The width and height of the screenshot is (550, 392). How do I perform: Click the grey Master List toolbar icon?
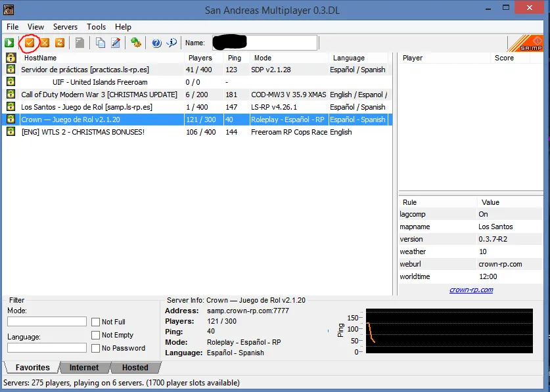point(80,43)
